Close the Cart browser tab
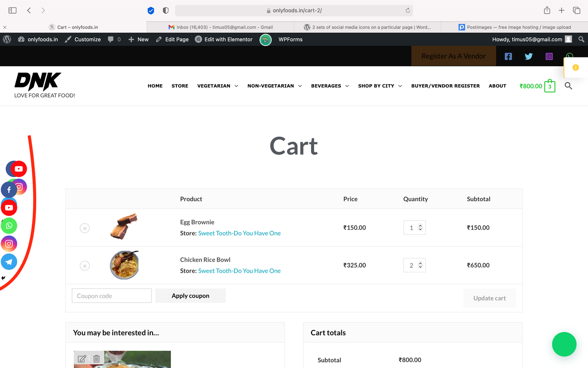588x368 pixels. (x=5, y=27)
